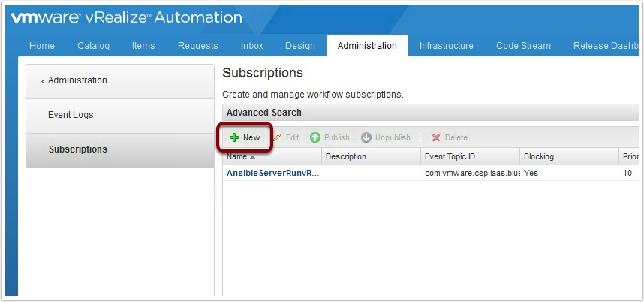
Task: Sort by the Blocking column header
Action: (x=569, y=156)
